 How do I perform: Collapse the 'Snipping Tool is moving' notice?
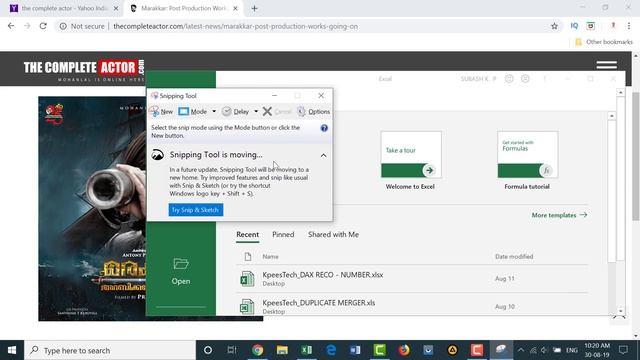coord(323,156)
